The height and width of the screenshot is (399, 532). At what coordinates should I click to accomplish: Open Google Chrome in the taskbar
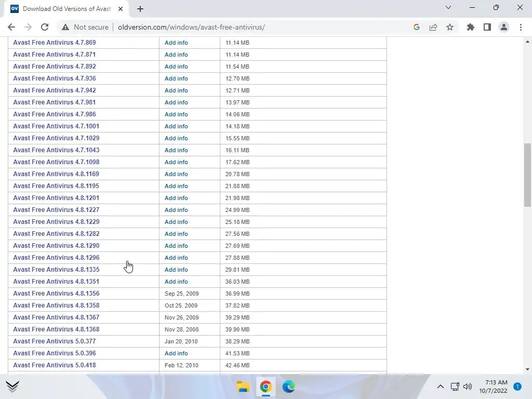pyautogui.click(x=266, y=387)
